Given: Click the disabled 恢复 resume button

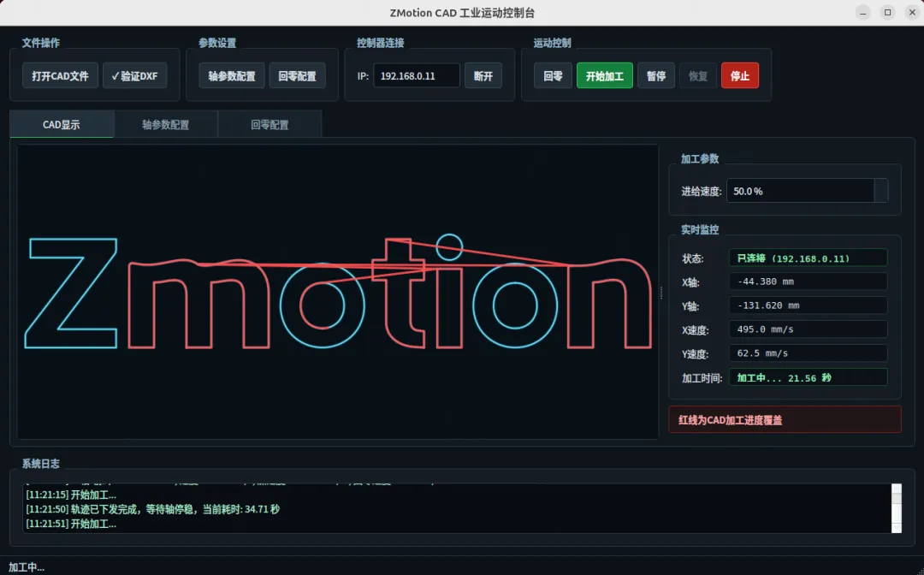Looking at the screenshot, I should tap(698, 76).
